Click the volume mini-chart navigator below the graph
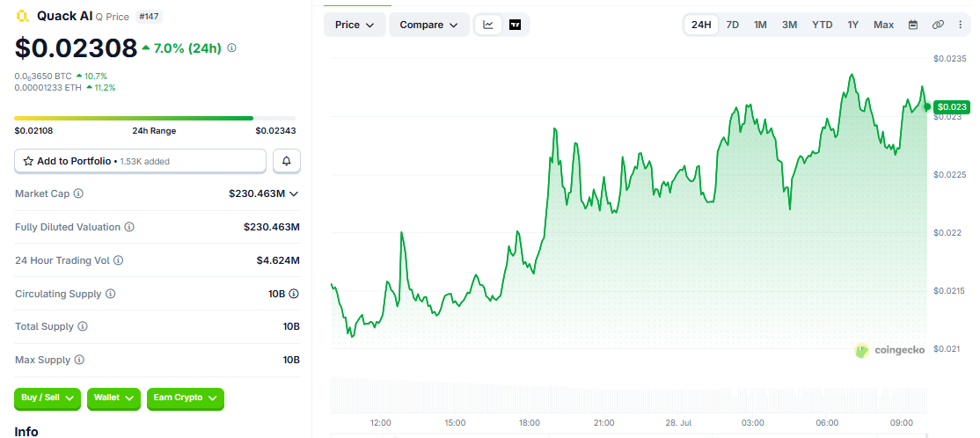The width and height of the screenshot is (980, 438). tap(629, 395)
